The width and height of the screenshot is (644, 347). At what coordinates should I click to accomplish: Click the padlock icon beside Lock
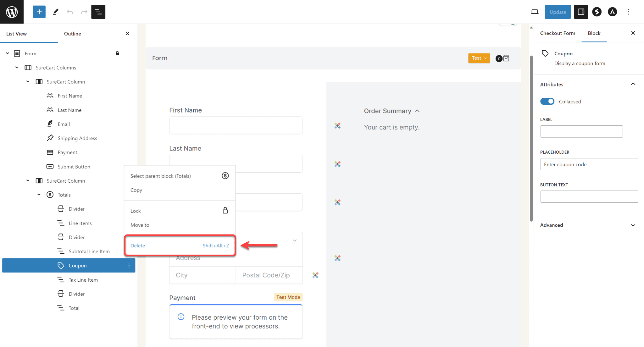coord(225,210)
